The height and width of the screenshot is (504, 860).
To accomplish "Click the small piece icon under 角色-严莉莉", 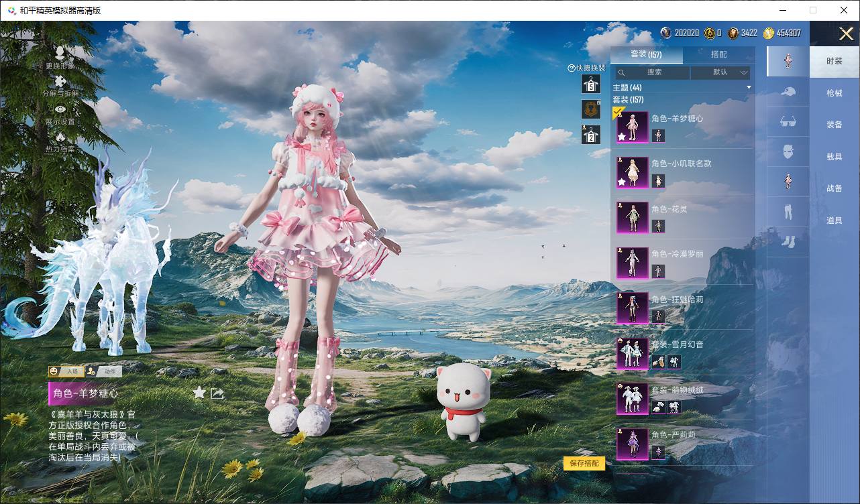I will point(658,452).
